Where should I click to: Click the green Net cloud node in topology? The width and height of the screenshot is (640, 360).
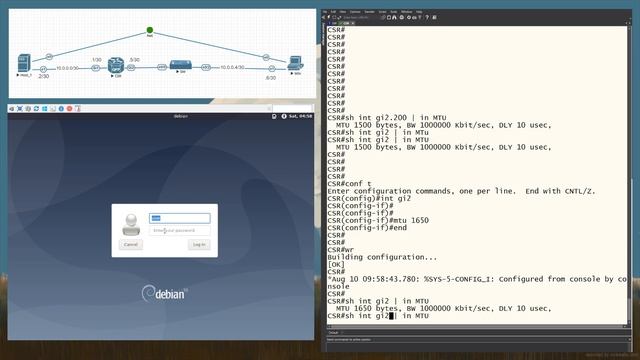click(150, 30)
